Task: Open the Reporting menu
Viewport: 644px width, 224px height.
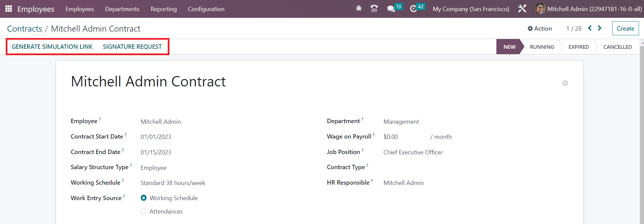Action: point(163,9)
